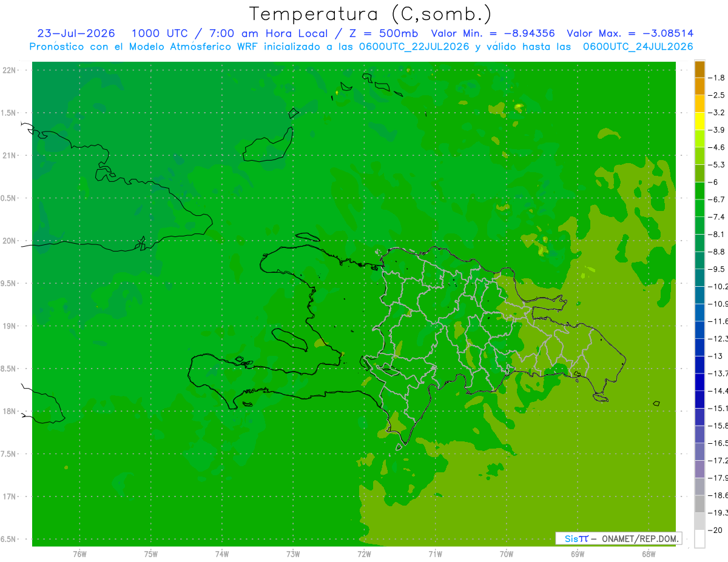Click the '72W' longitude axis label

[x=364, y=554]
